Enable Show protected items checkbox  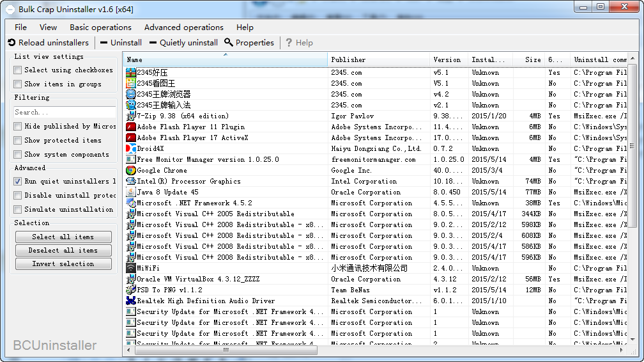coord(18,140)
